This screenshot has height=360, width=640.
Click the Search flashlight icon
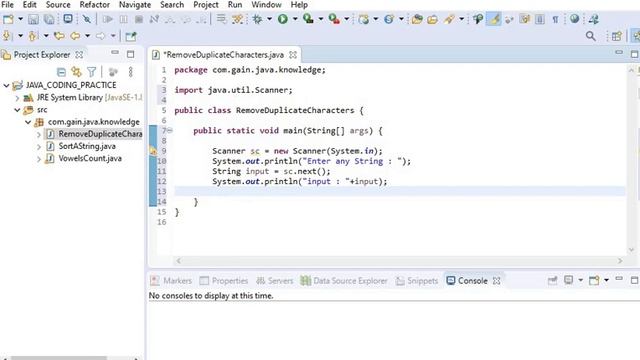pyautogui.click(x=450, y=19)
